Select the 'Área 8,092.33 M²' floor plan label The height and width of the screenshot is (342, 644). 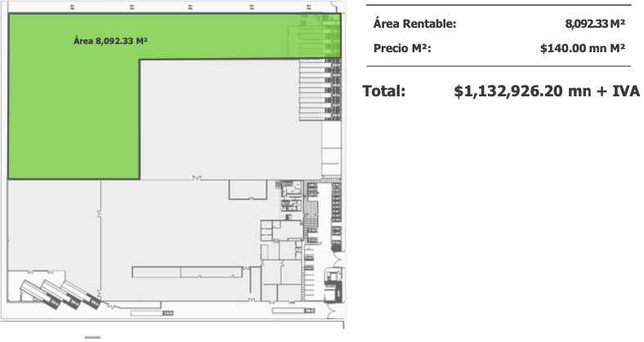pos(110,38)
